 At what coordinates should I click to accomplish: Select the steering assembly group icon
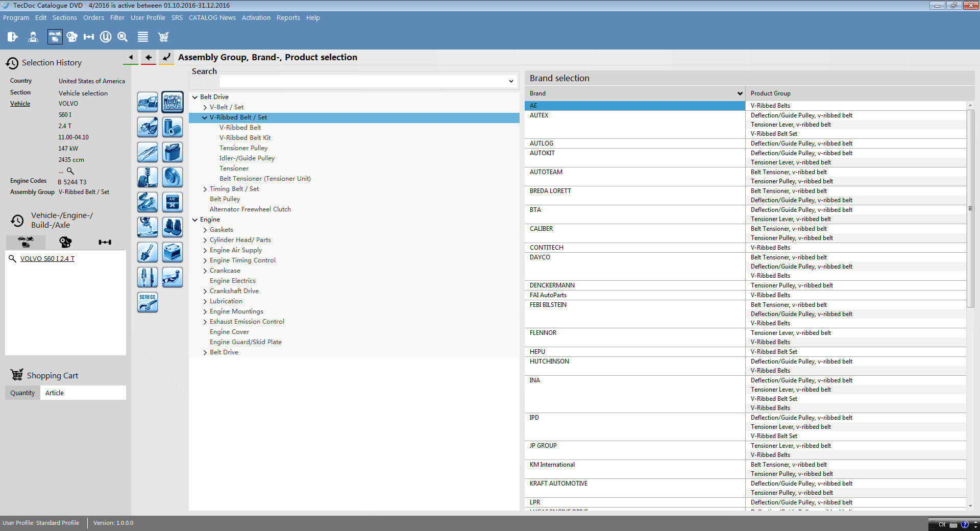tap(148, 227)
